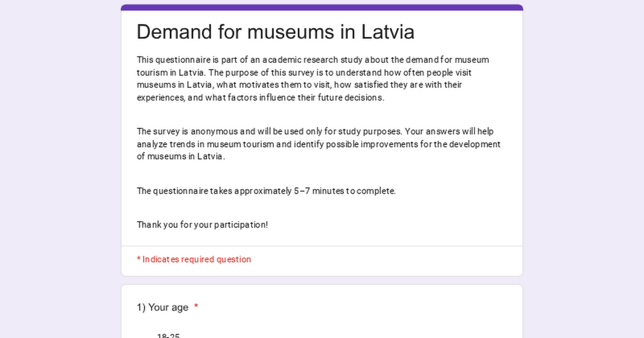The height and width of the screenshot is (338, 644).
Task: Click the line starting "tourism in Latvia. The purpose"
Action: pos(304,72)
